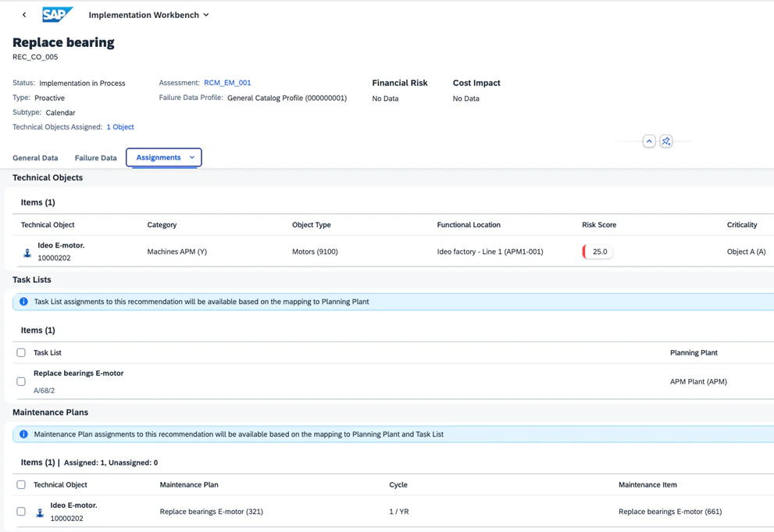774x532 pixels.
Task: Click the Maintenance Plans info icon
Action: point(23,434)
